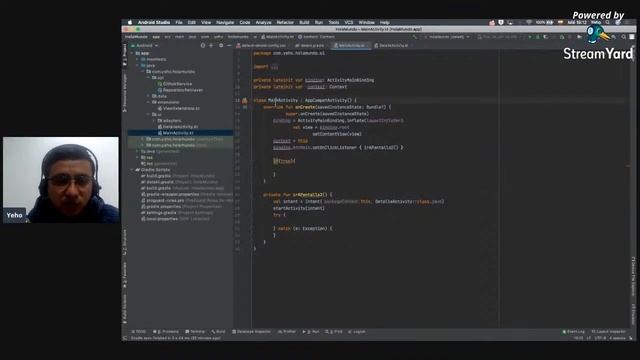Collapse the api package node
The width and height of the screenshot is (640, 360).
[x=149, y=78]
